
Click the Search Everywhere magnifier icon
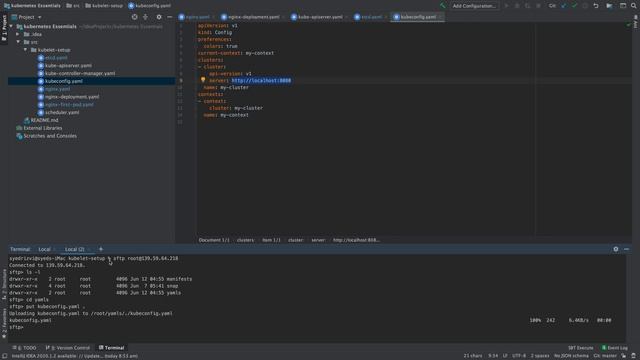point(633,6)
